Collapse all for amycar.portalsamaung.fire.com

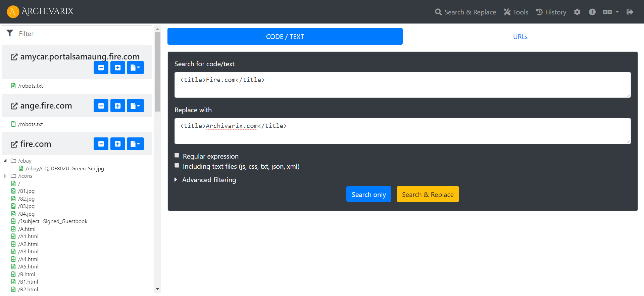[x=101, y=68]
